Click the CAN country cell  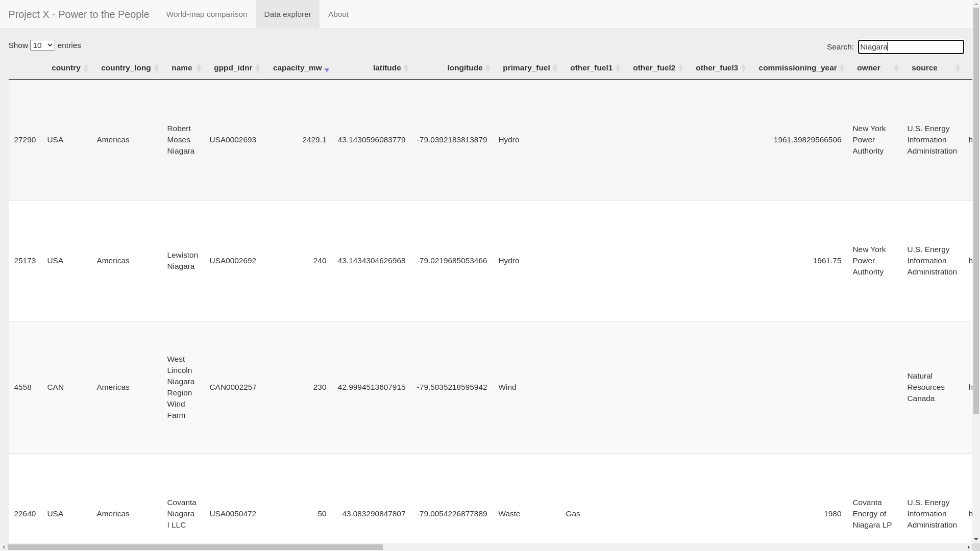point(55,387)
